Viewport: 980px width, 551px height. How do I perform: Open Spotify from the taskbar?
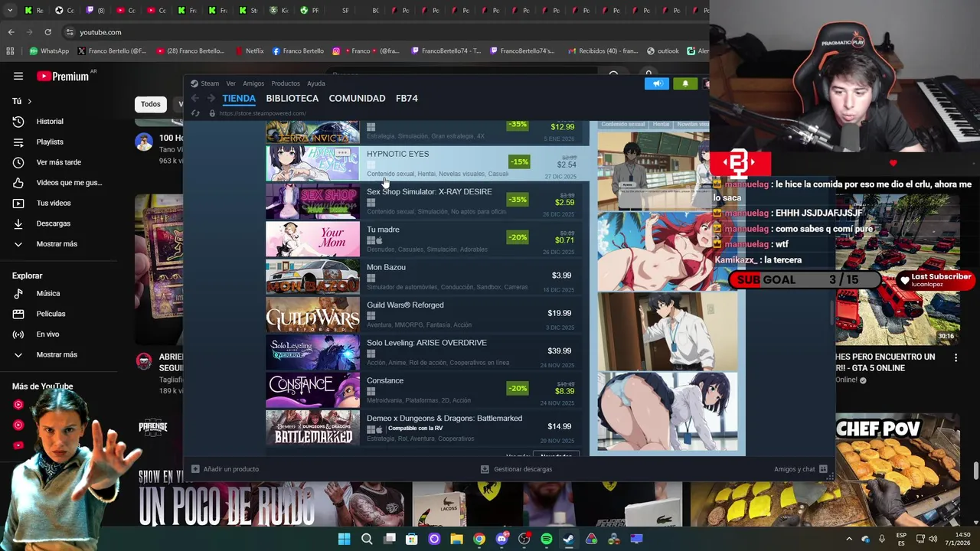[546, 539]
